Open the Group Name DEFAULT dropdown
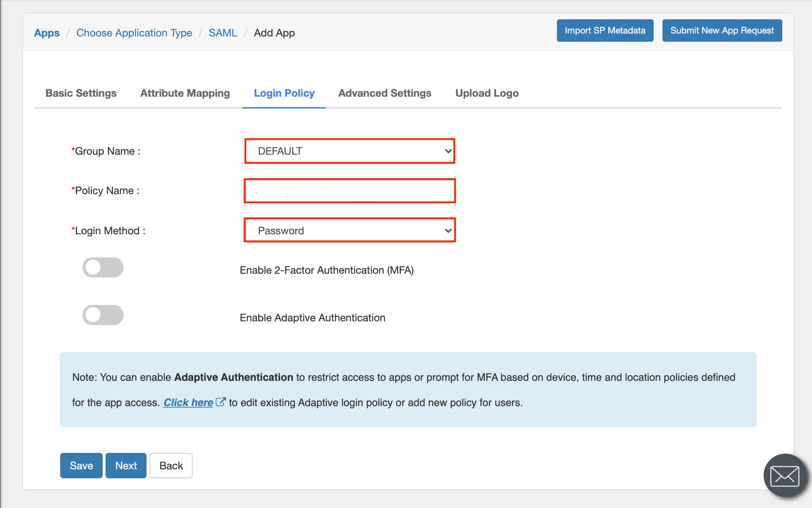812x508 pixels. coord(350,151)
